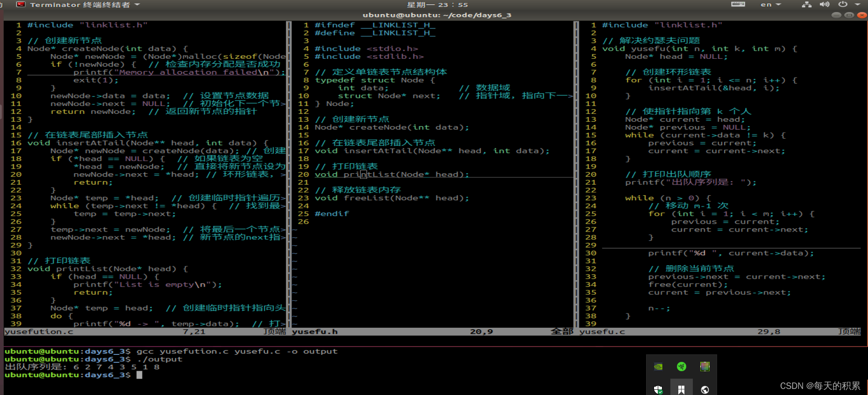Image resolution: width=868 pixels, height=395 pixels.
Task: Click '#define __LINKLIST_H_' line
Action: (375, 33)
